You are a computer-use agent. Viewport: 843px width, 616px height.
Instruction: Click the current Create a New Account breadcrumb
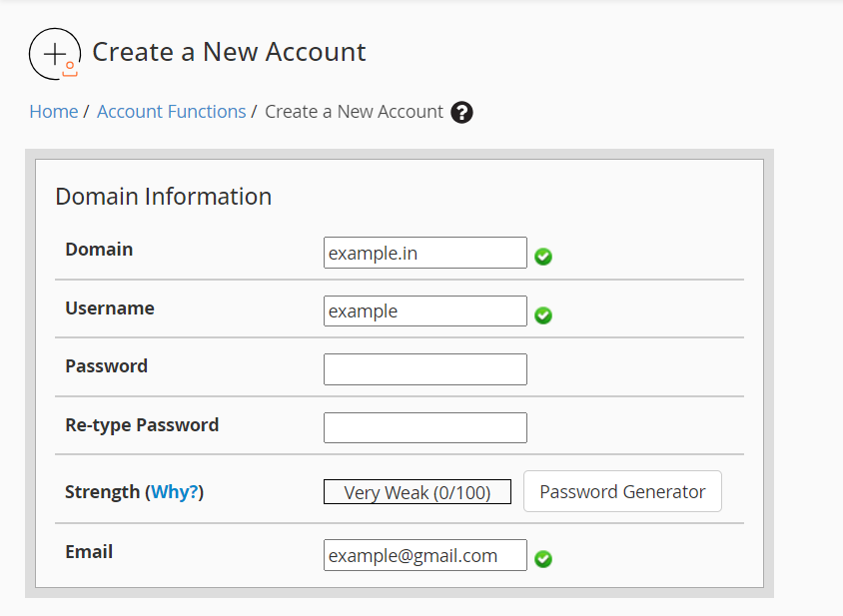point(354,112)
